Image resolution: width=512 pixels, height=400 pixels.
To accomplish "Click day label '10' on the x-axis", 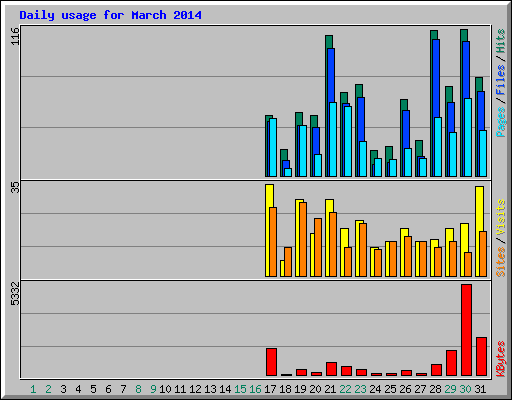I will (165, 389).
